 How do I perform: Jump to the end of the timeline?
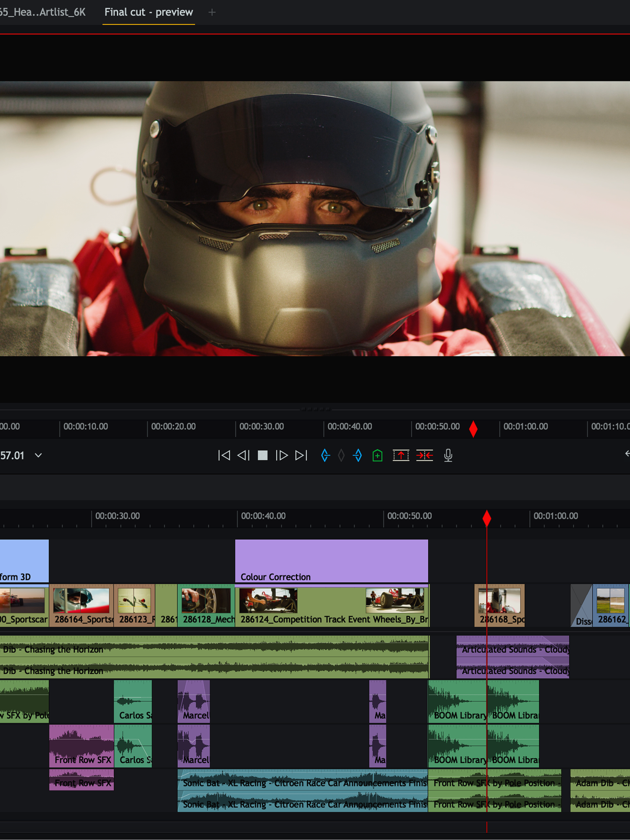pos(301,455)
